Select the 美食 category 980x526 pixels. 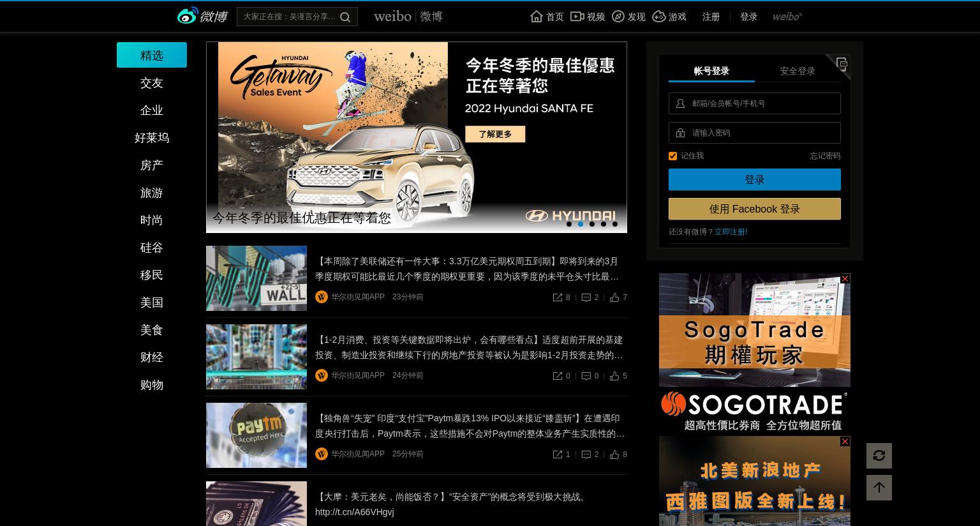point(152,330)
